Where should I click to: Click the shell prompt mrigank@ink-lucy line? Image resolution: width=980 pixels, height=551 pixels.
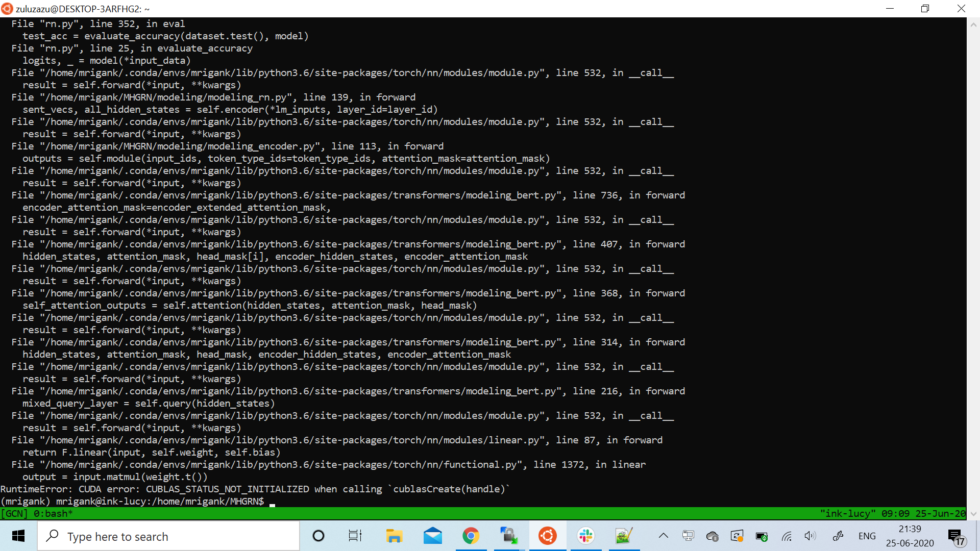[x=132, y=502]
